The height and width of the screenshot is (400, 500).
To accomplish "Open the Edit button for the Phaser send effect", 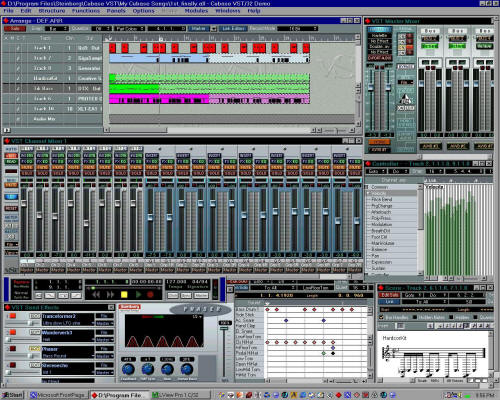I will 35,349.
